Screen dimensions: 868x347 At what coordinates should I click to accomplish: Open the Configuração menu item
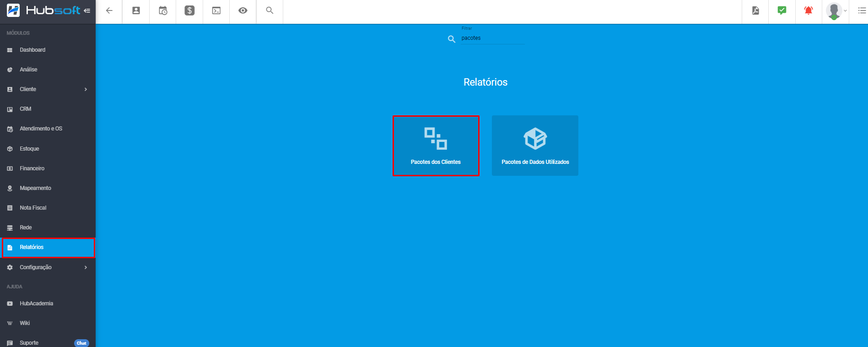click(x=48, y=267)
